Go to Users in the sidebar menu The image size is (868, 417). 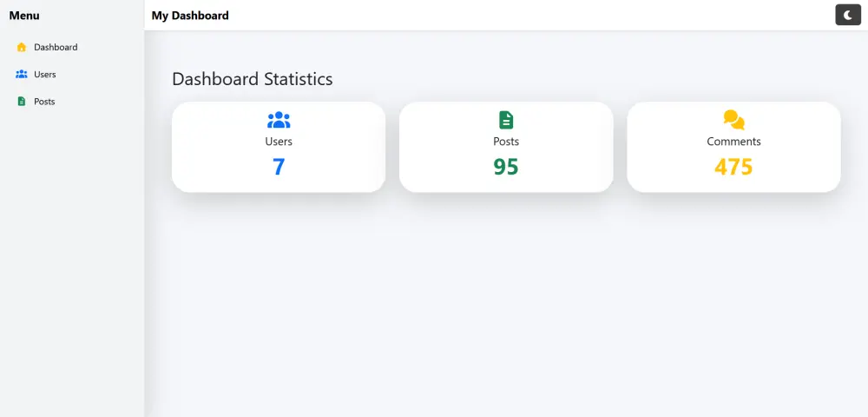[45, 75]
